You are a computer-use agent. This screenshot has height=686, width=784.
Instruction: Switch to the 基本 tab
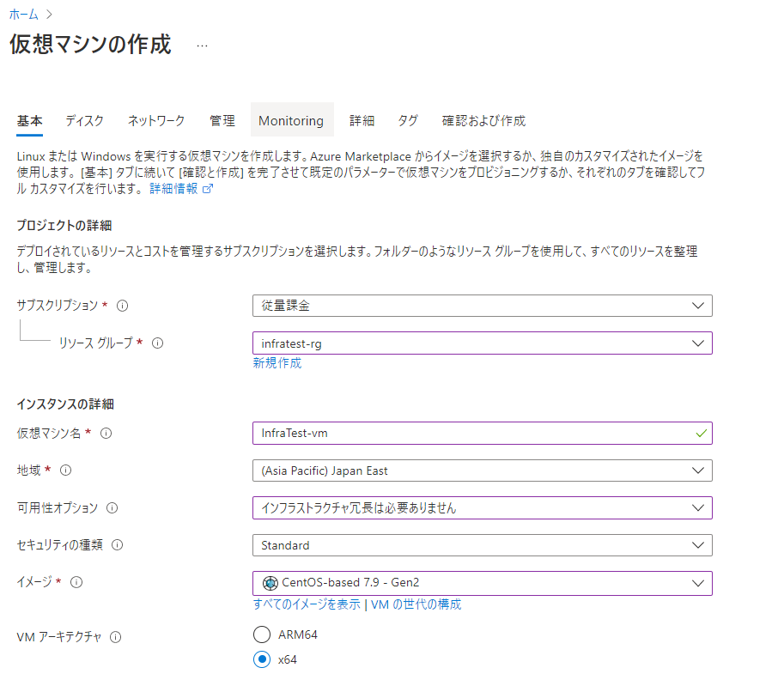[x=29, y=121]
